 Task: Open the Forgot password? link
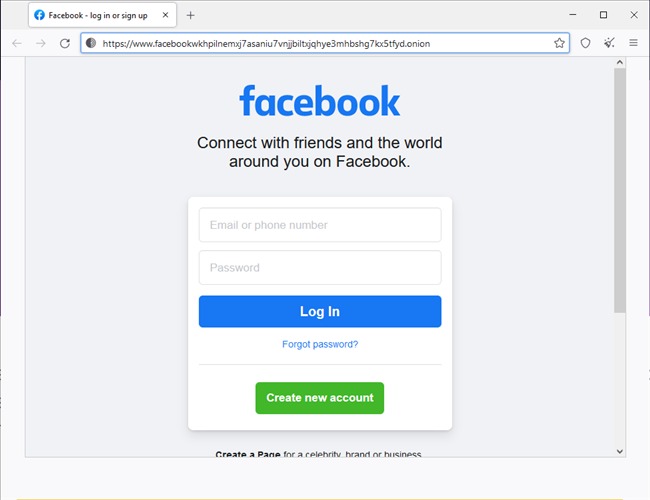tap(320, 344)
